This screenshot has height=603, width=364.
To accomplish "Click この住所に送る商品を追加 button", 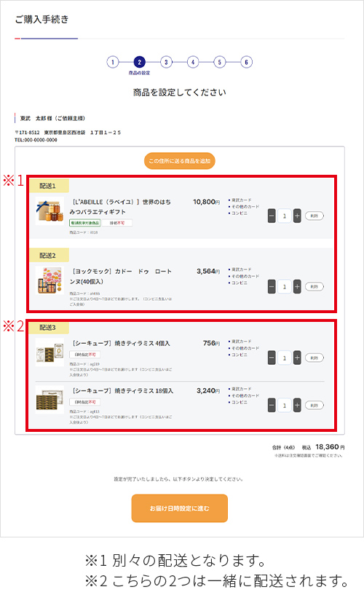I will (180, 161).
